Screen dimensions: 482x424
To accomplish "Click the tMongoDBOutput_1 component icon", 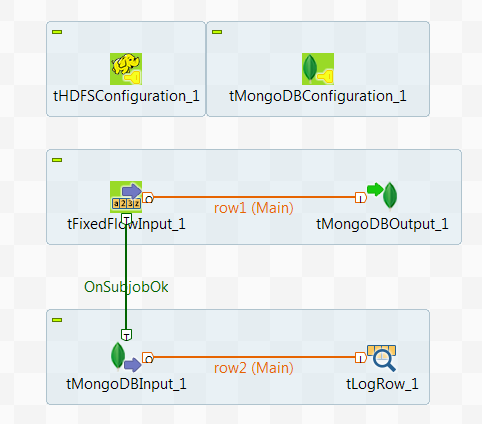I will tap(382, 197).
